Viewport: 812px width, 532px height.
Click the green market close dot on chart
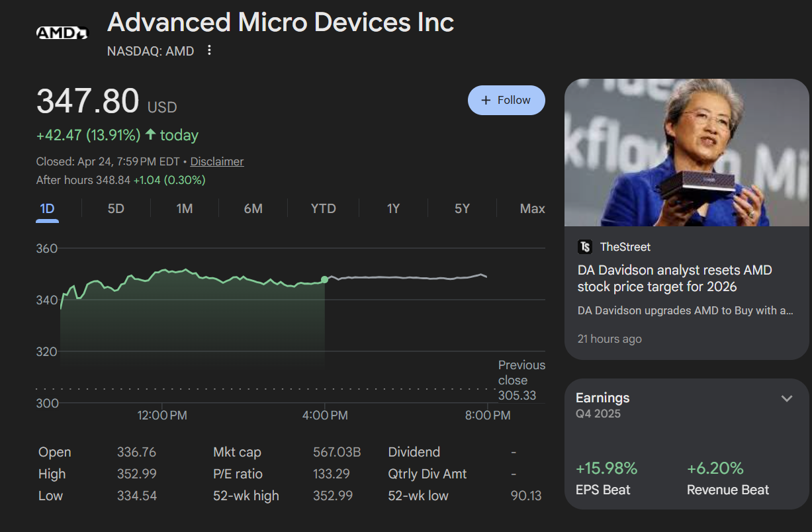tap(324, 280)
